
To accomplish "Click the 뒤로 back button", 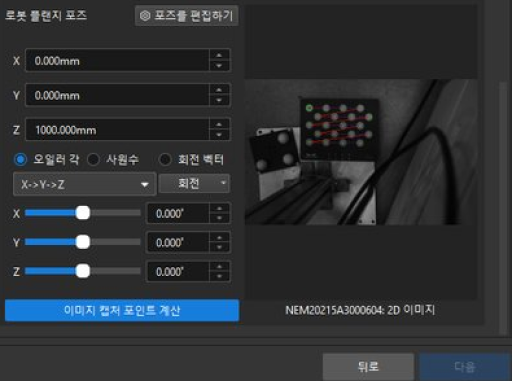I will click(x=368, y=367).
